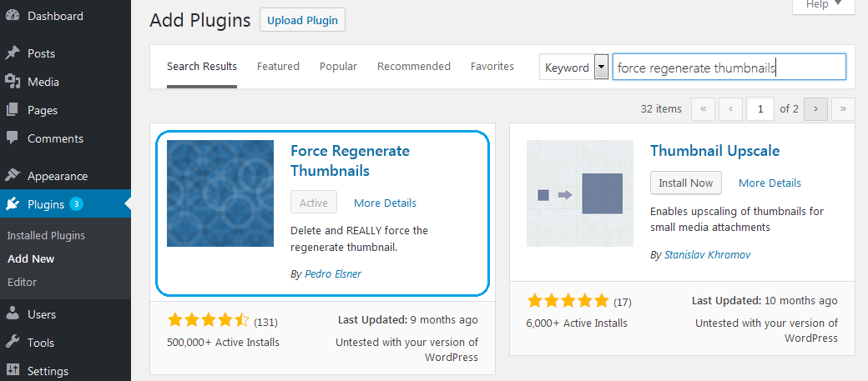
Task: Click the plugin search input field
Action: click(x=729, y=67)
